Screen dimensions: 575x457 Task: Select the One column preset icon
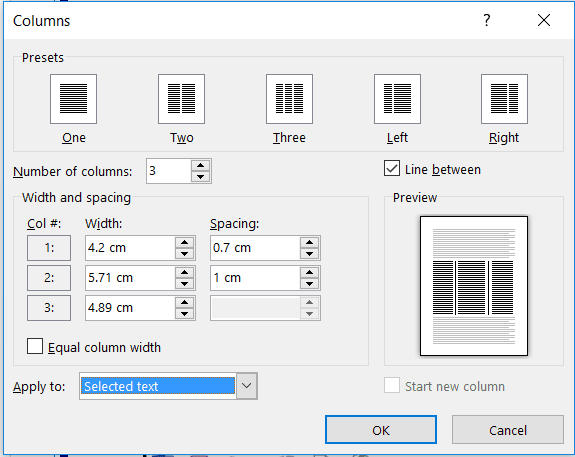pyautogui.click(x=73, y=99)
